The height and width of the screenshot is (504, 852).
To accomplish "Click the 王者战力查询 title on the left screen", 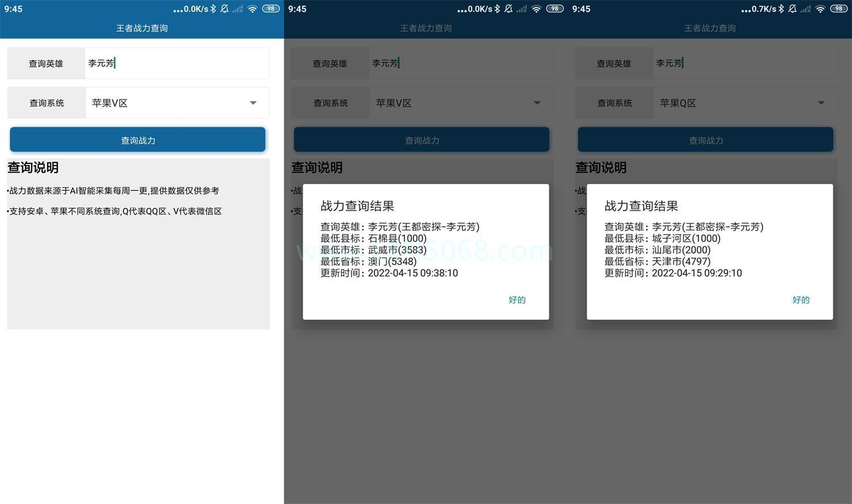I will (x=142, y=28).
